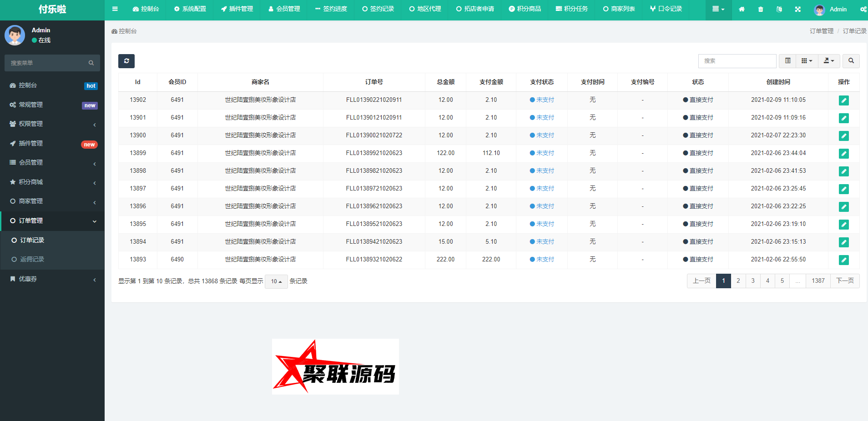Edit order 13897 with pencil icon
The width and height of the screenshot is (868, 421).
coord(844,189)
